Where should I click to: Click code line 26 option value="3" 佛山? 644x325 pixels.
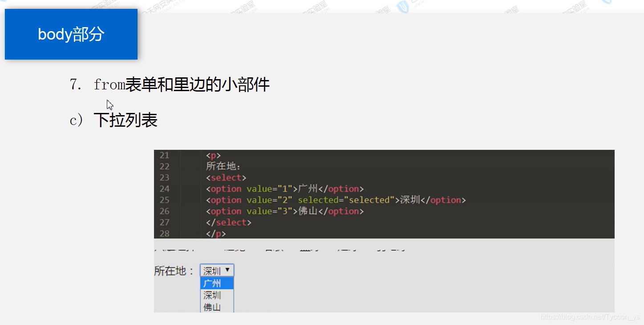point(285,211)
